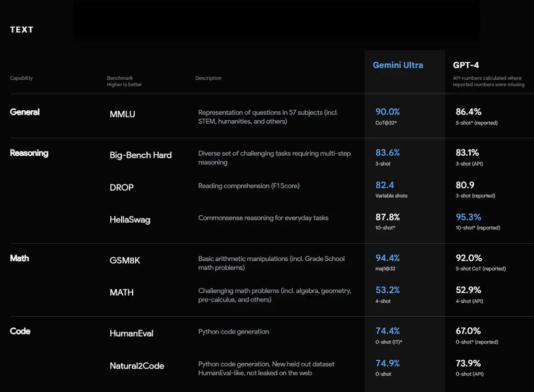Click the maj1@32 note
This screenshot has width=534, height=392.
pyautogui.click(x=385, y=269)
